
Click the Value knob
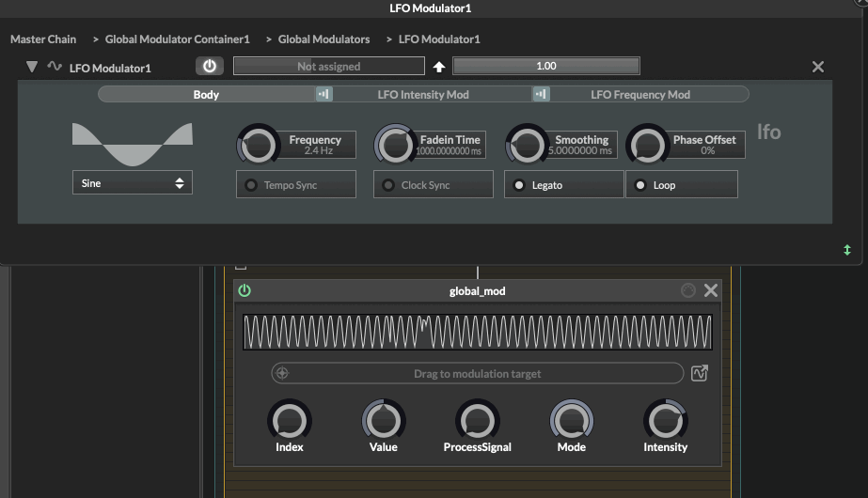[x=384, y=421]
